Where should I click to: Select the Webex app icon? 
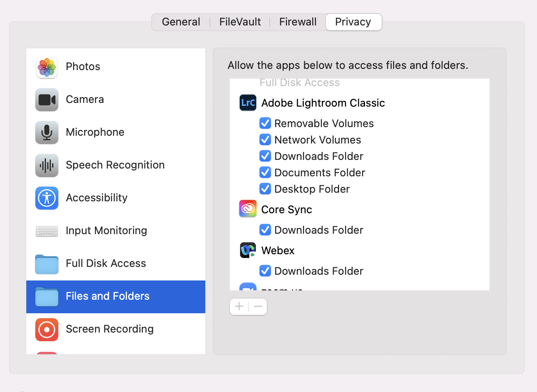click(x=248, y=250)
